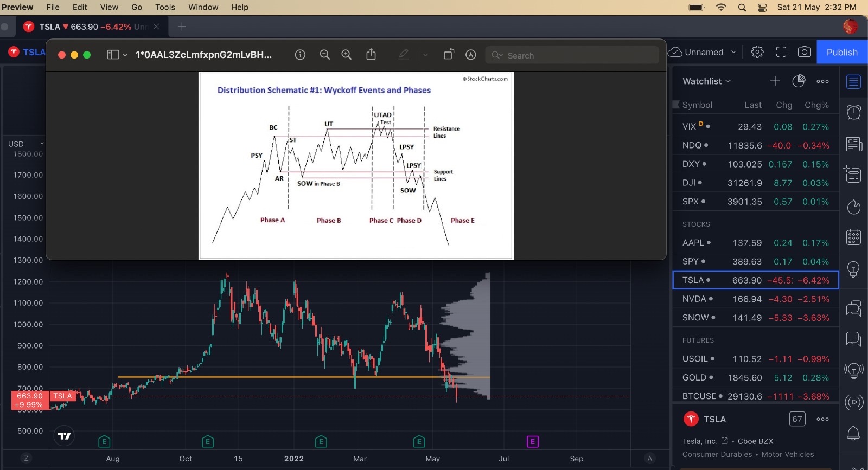Sort watchlist by Chg% column header
Viewport: 868px width, 470px height.
tap(816, 105)
